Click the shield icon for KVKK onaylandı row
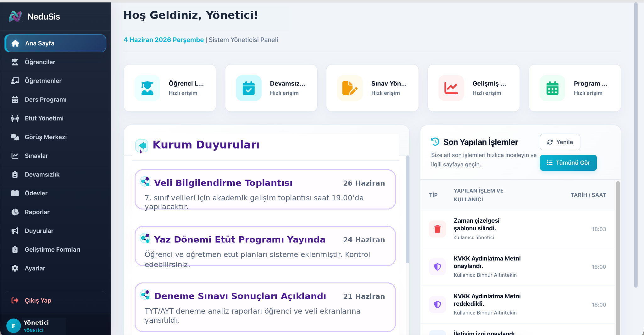Image resolution: width=644 pixels, height=335 pixels. click(437, 267)
